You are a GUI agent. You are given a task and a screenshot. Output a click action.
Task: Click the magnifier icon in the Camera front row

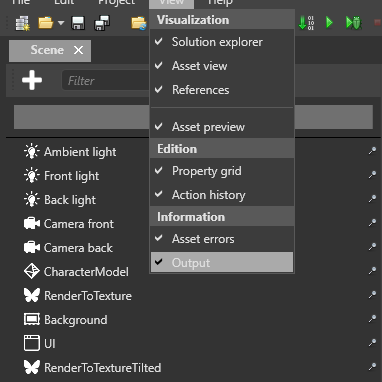pos(372,223)
